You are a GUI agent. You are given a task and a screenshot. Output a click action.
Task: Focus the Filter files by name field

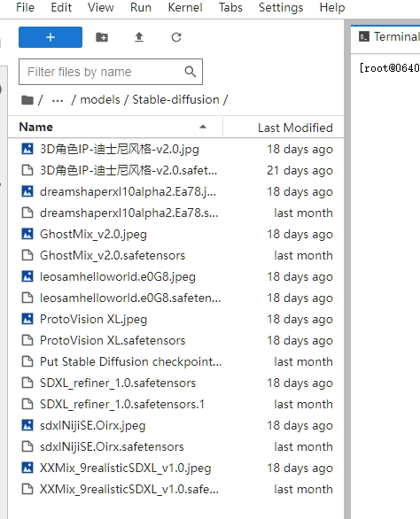coord(111,72)
